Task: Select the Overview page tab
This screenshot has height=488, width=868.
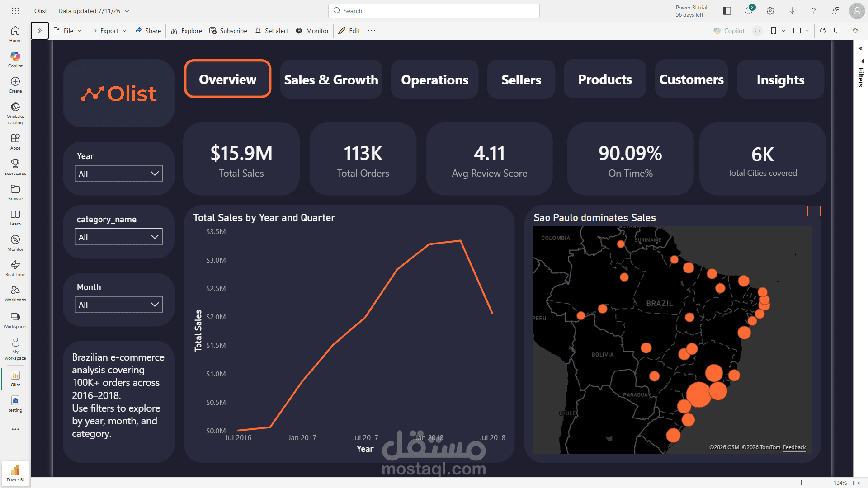Action: (x=227, y=79)
